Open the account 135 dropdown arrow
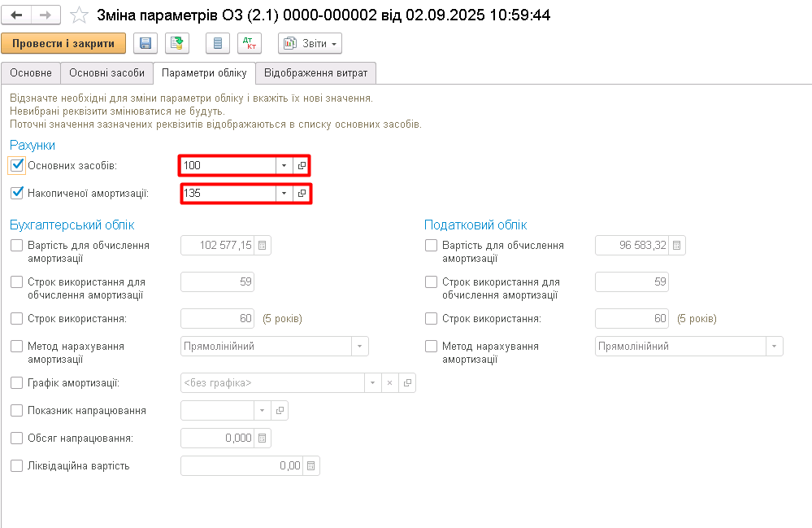 (284, 194)
